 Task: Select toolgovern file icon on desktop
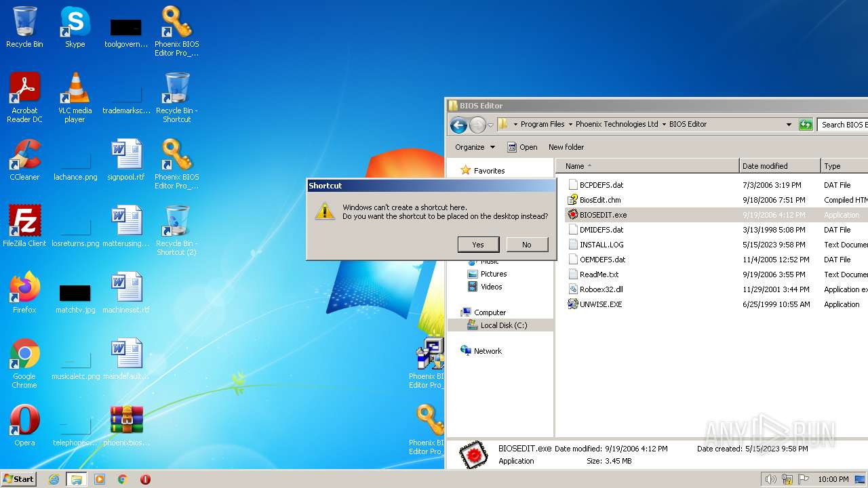click(126, 31)
